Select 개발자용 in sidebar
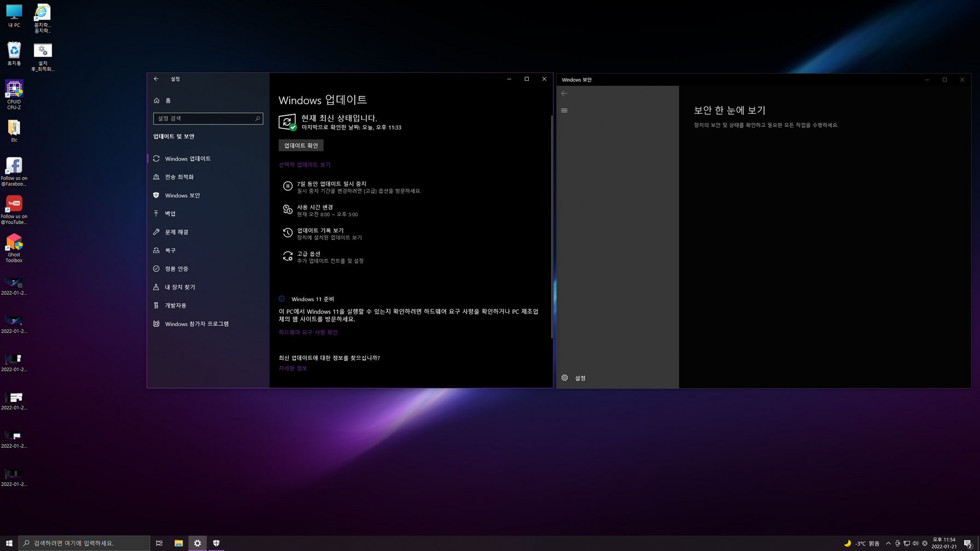This screenshot has width=980, height=551. (x=208, y=306)
